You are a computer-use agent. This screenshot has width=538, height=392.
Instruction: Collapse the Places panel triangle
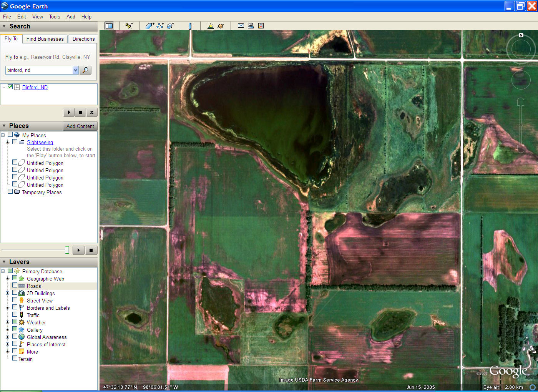[x=4, y=126]
